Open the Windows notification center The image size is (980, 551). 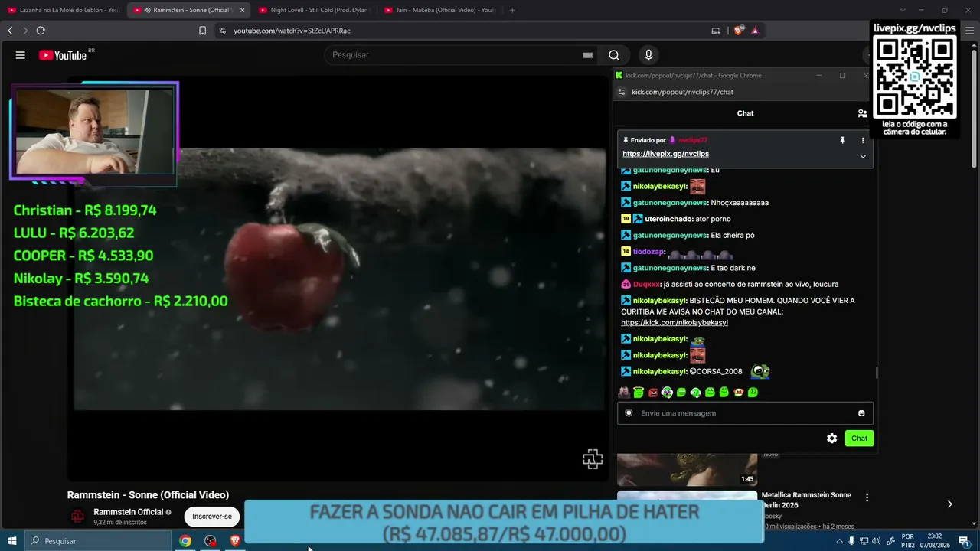pyautogui.click(x=964, y=541)
